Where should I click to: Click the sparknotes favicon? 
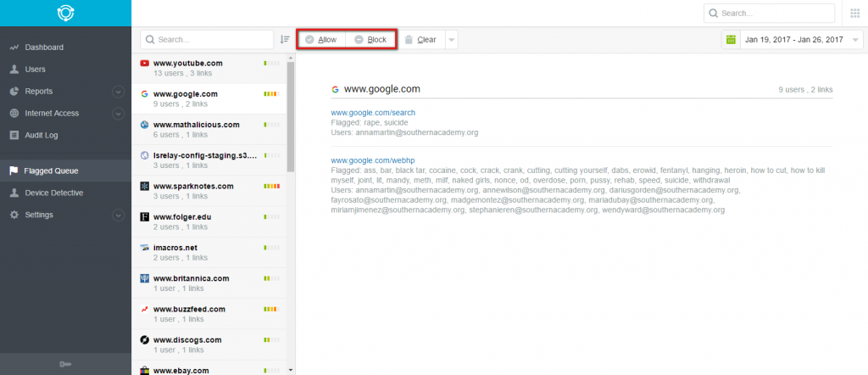coord(144,186)
